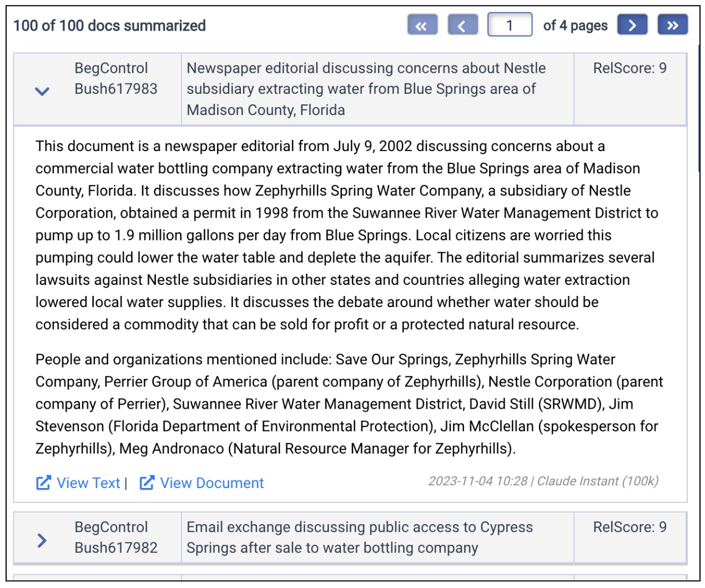This screenshot has height=588, width=705.
Task: Click the page number input field
Action: 510,26
